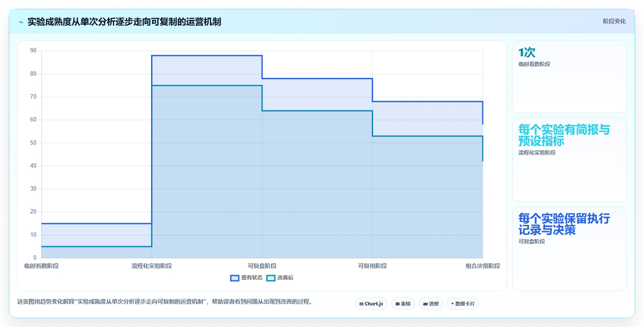
Task: Click the 临时看数阶段 caption under 1次
Action: click(534, 64)
